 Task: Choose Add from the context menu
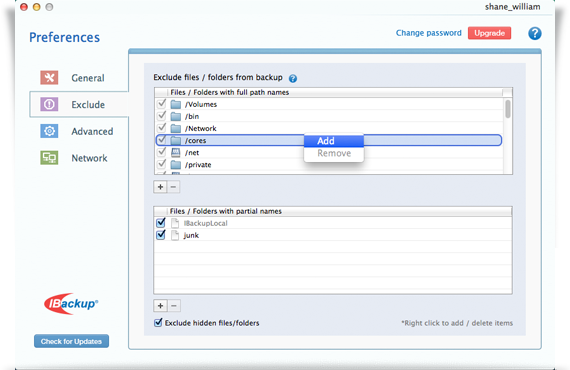(x=334, y=141)
